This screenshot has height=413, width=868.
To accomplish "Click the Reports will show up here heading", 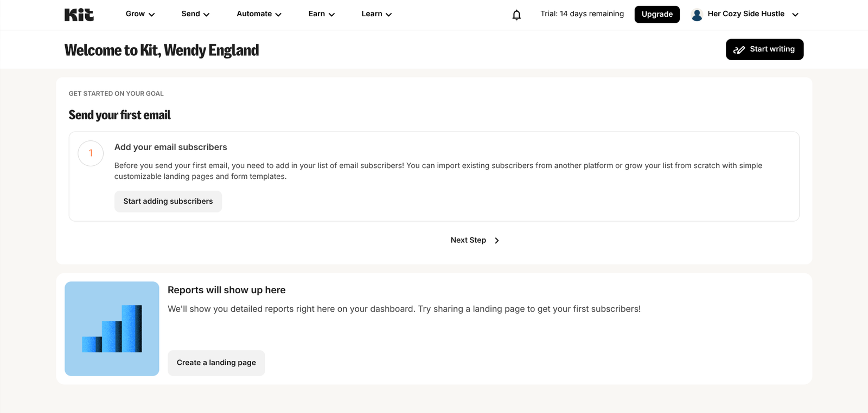I will pyautogui.click(x=227, y=290).
